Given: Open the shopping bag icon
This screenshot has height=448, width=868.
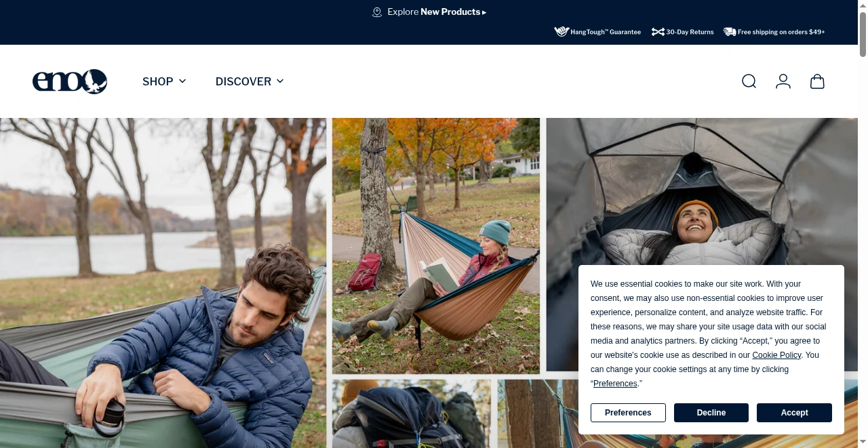Looking at the screenshot, I should click(817, 81).
